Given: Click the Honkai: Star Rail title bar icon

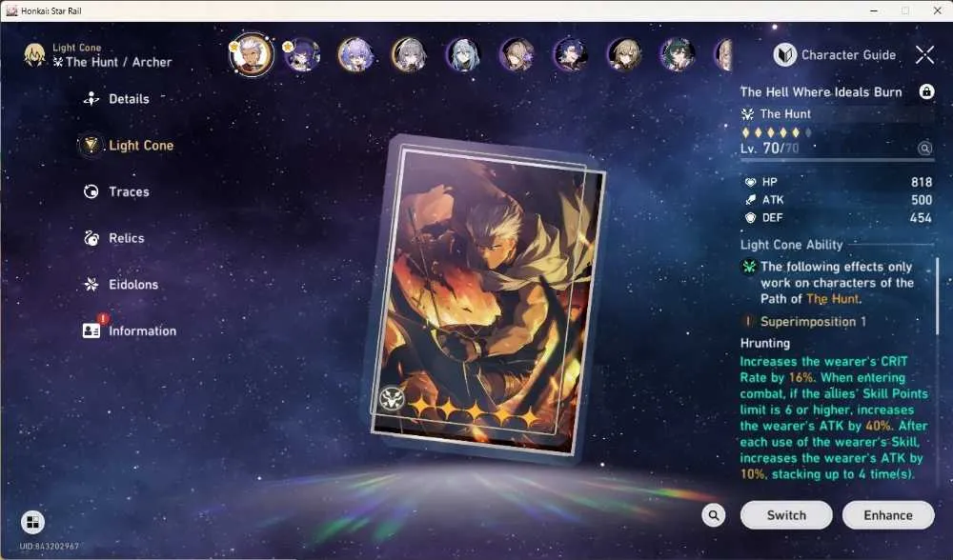Looking at the screenshot, I should (x=10, y=10).
